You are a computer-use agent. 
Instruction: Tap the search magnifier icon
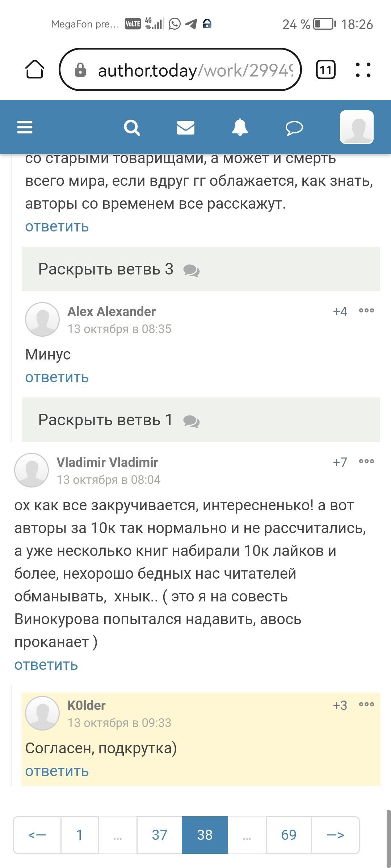tap(132, 128)
